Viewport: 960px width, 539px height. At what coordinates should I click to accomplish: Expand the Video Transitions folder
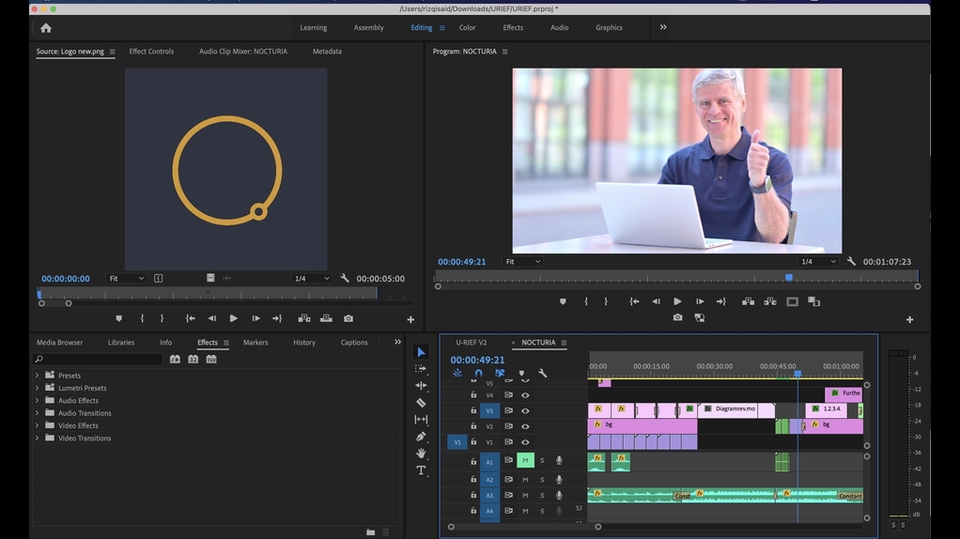(x=37, y=438)
